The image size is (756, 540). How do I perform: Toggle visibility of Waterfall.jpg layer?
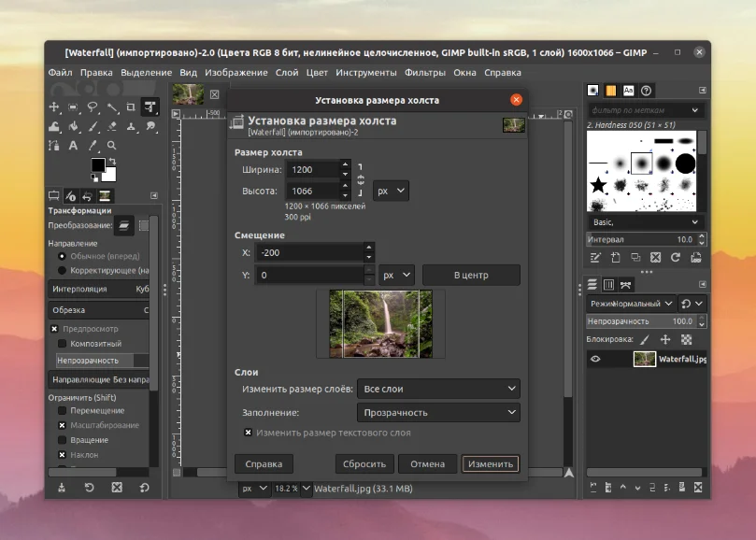point(595,359)
